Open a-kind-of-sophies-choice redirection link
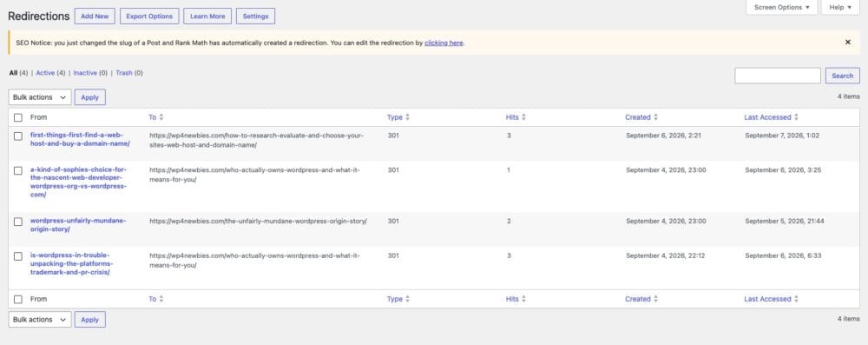 pos(78,182)
